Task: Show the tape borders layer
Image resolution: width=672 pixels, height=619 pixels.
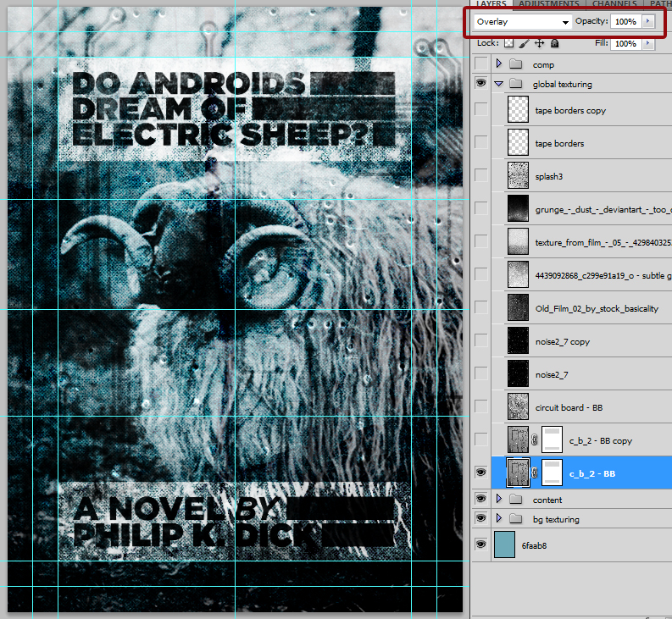Action: (x=480, y=142)
